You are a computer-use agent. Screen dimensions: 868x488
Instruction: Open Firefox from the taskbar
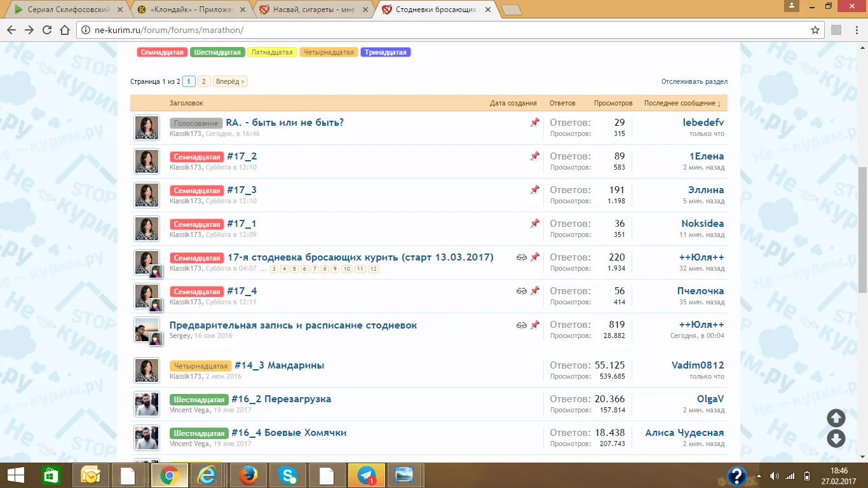point(248,475)
